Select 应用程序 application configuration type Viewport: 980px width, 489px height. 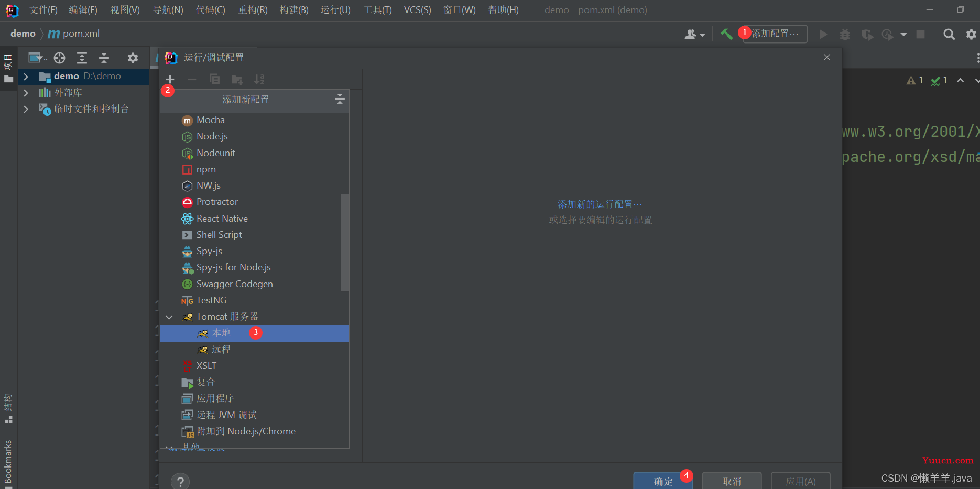click(x=255, y=398)
